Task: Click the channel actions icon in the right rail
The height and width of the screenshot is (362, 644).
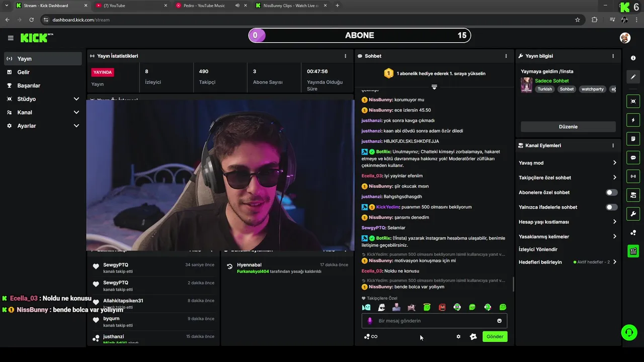Action: tap(633, 195)
